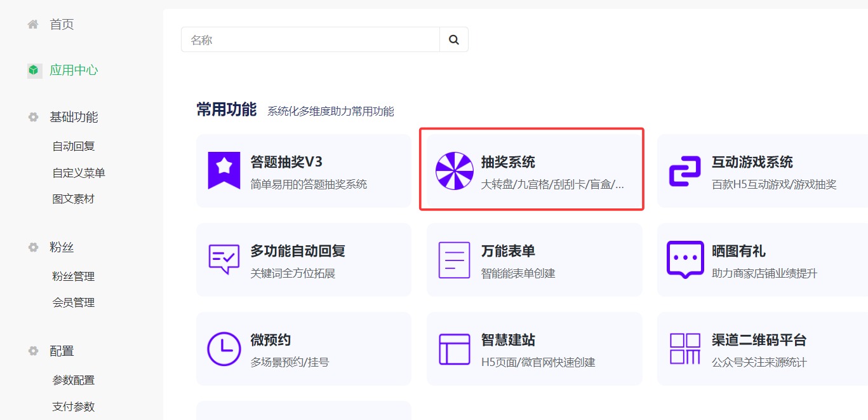Click the 渠道二维码平台 QR icon
This screenshot has width=868, height=420.
coord(684,348)
